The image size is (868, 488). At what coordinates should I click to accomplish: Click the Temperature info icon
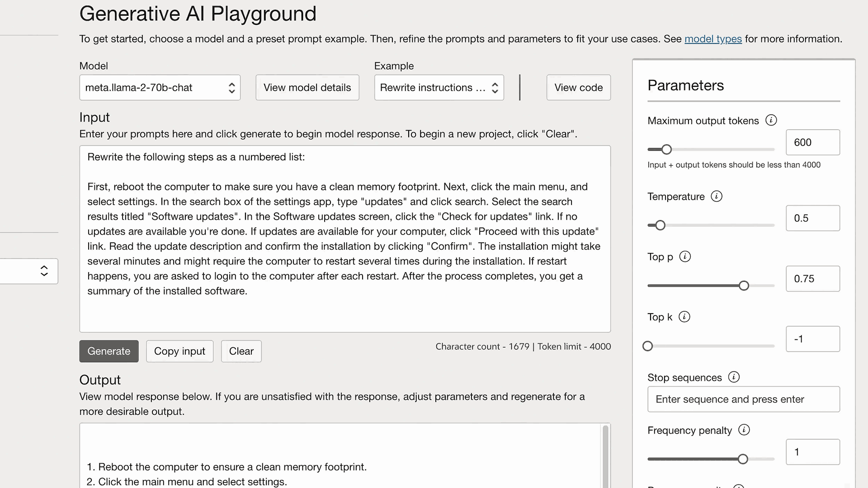click(x=717, y=197)
